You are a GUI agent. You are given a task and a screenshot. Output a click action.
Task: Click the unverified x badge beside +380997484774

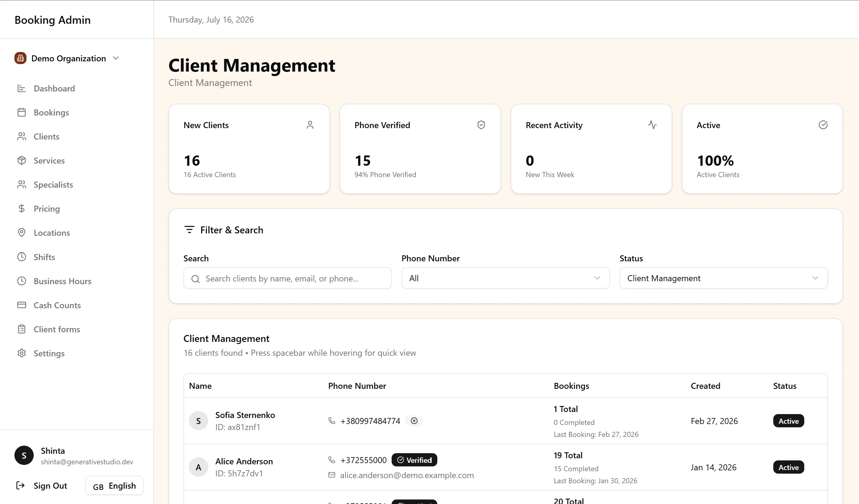pos(414,421)
